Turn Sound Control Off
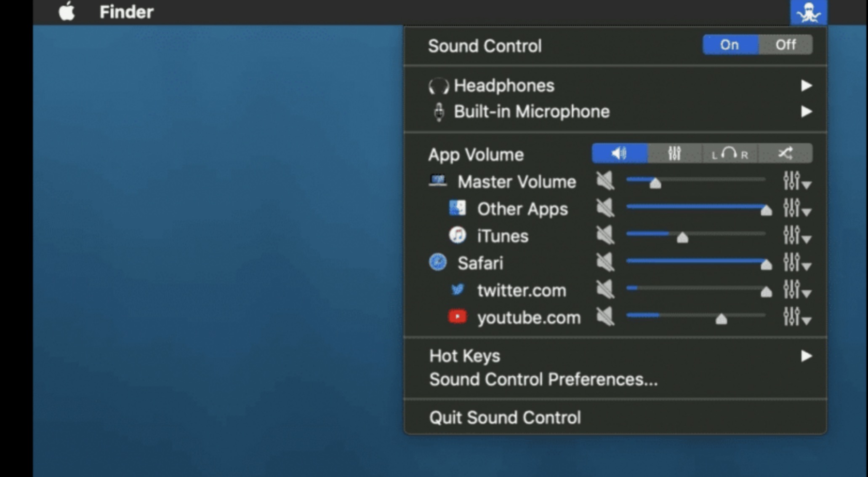The image size is (868, 477). pyautogui.click(x=785, y=45)
